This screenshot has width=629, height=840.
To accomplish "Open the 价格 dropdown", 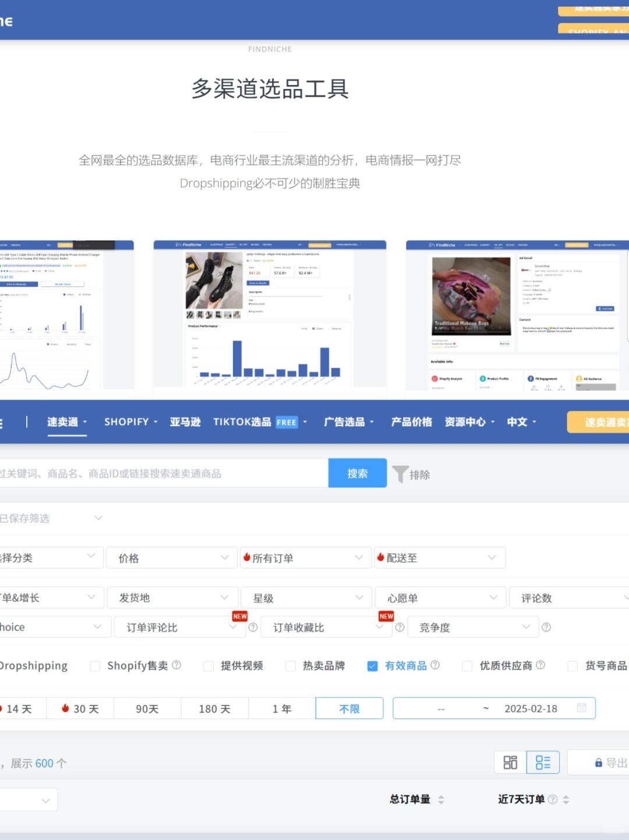I will [x=172, y=558].
